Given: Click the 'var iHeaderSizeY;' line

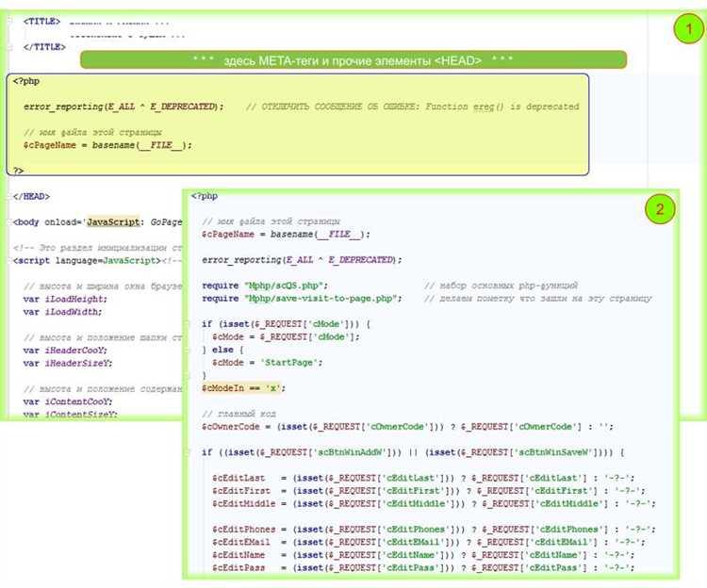Looking at the screenshot, I should (x=68, y=363).
